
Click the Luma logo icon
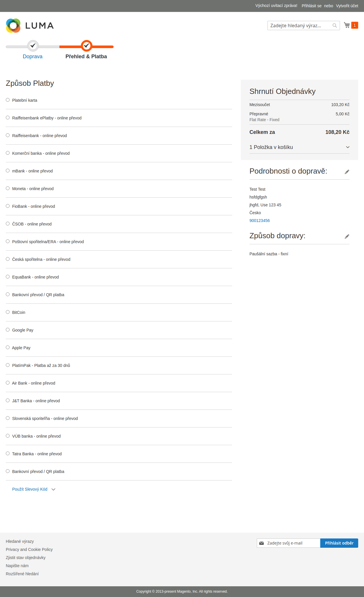click(x=13, y=26)
